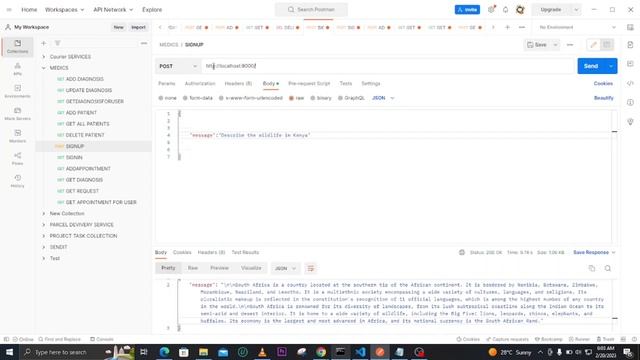Click the lightbulb icon in the right sidebar

(x=630, y=122)
